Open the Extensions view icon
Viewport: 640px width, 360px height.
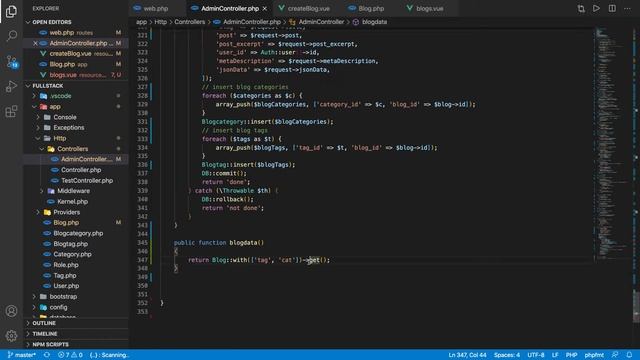pos(11,111)
